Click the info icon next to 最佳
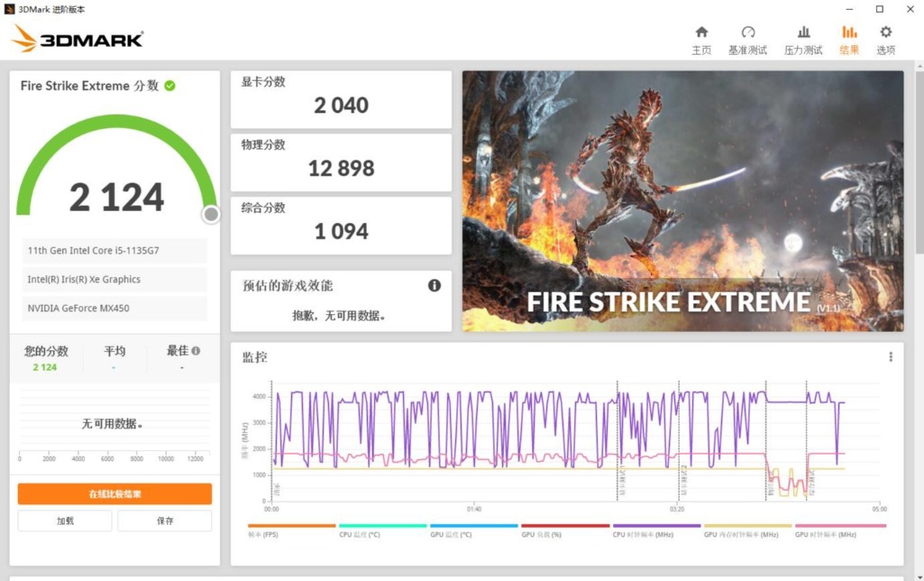Screen dimensions: 924x581 196,350
